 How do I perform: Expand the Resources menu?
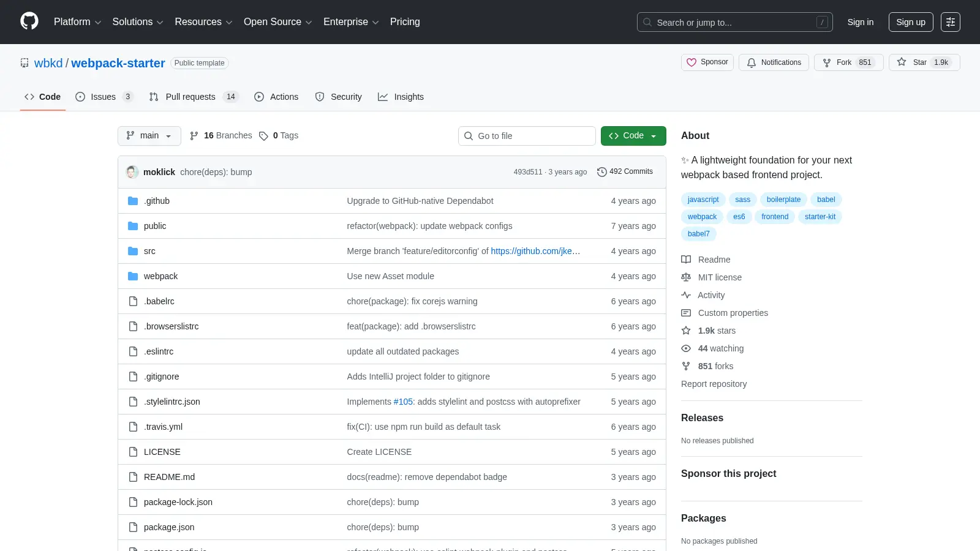pos(203,22)
